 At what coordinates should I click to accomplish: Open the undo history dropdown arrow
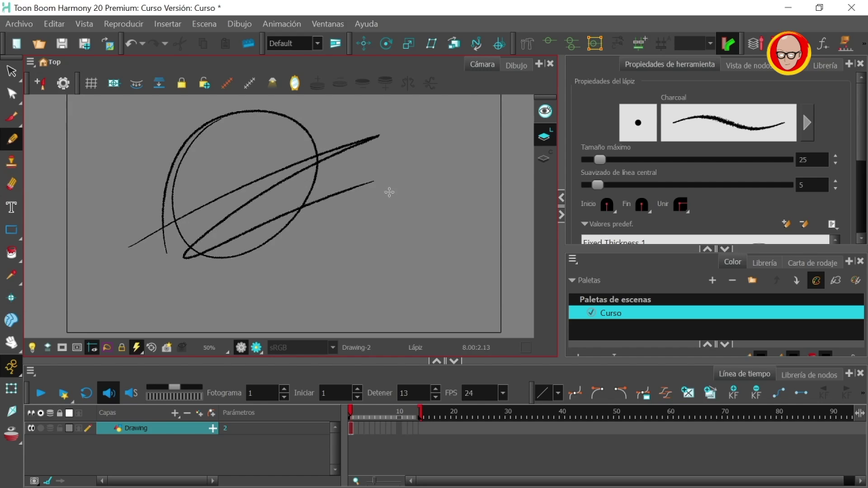click(142, 43)
